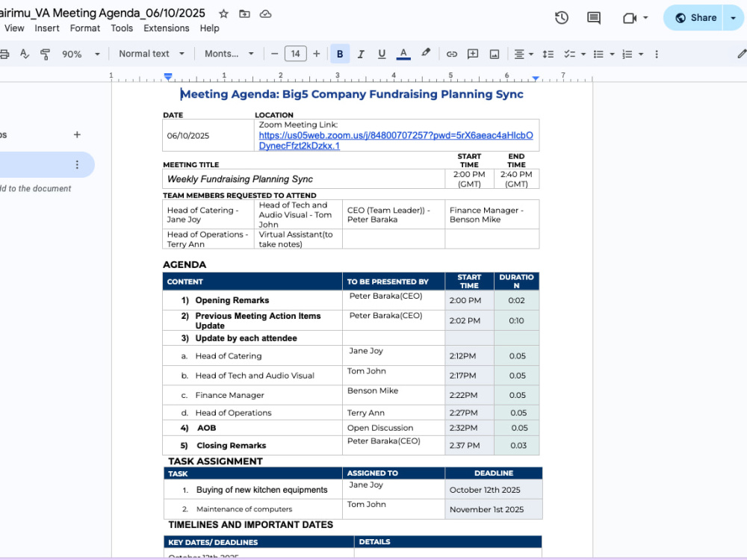Apply numbered list
747x560 pixels.
[627, 54]
